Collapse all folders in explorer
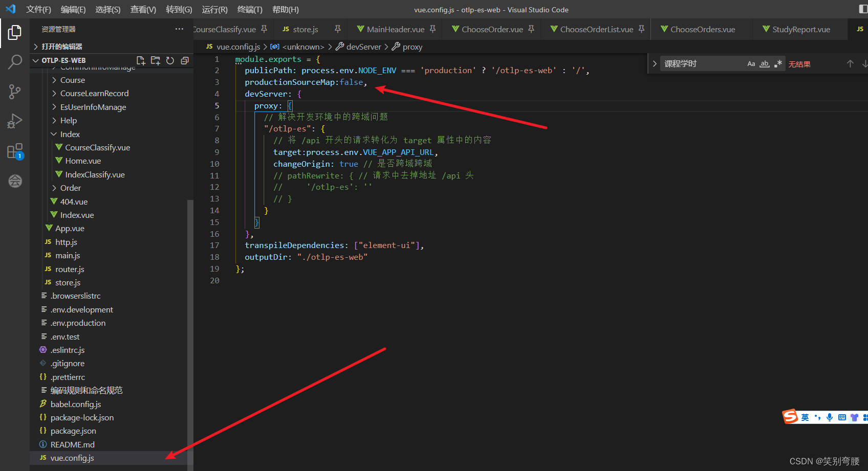Screen dimensions: 868x471 185,60
